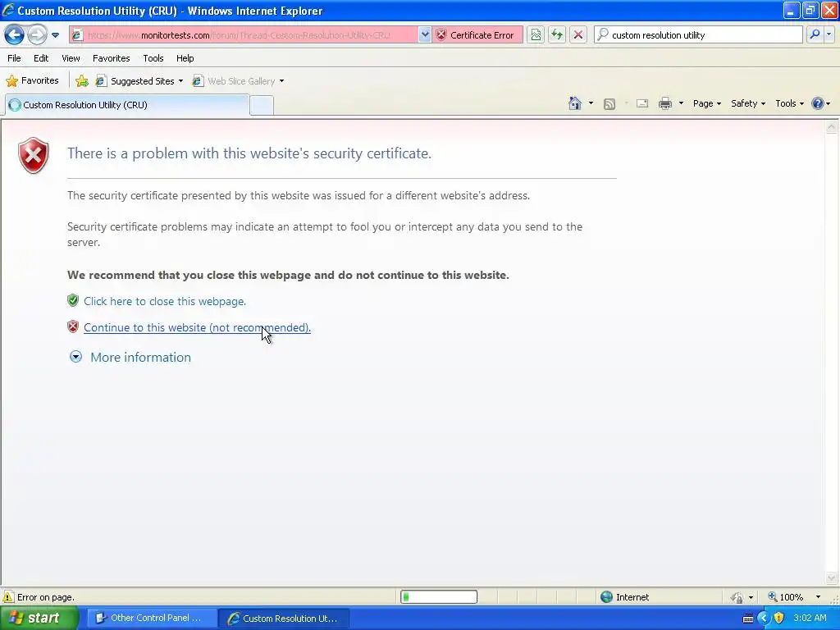840x630 pixels.
Task: Expand the Home button dropdown arrow
Action: pos(591,103)
